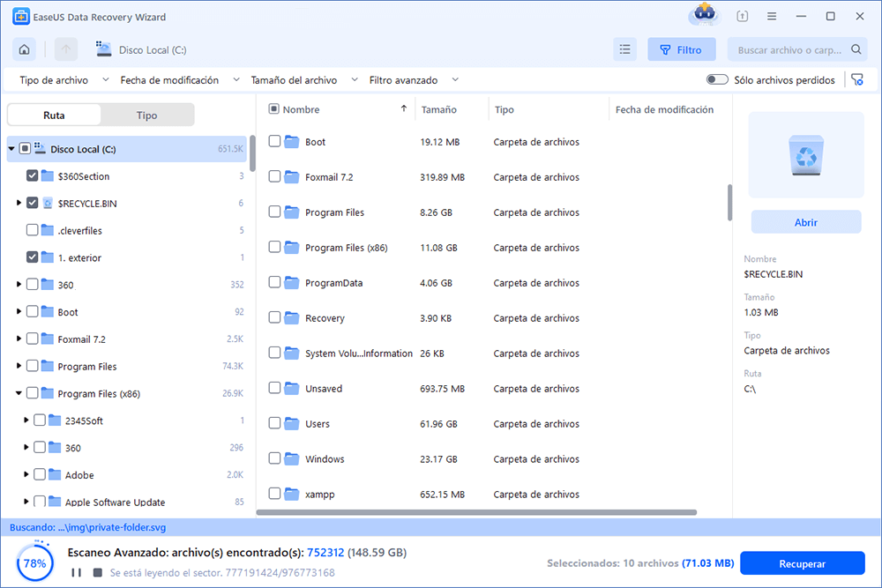Screen dimensions: 882x588
Task: Select the Recovery folder icon in file list
Action: point(291,318)
